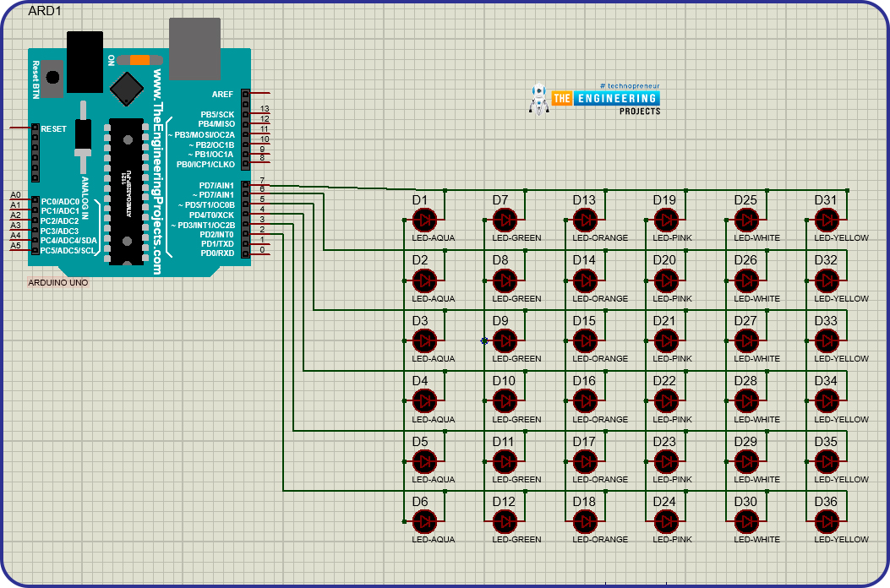Click LED-ORANGE text under D17
Image resolution: width=890 pixels, height=588 pixels.
point(600,480)
